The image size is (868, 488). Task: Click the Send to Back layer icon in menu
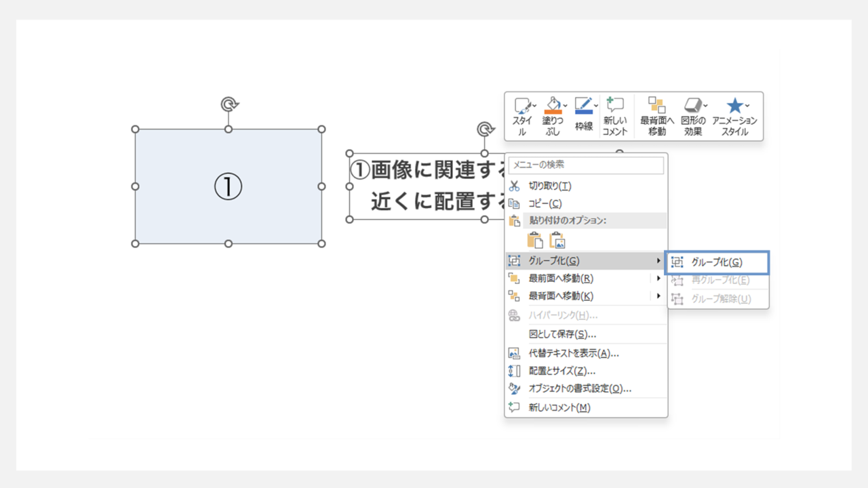click(x=514, y=296)
